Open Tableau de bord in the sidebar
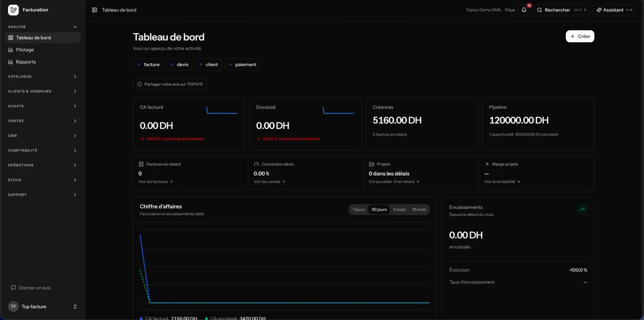The height and width of the screenshot is (320, 644). coord(43,38)
